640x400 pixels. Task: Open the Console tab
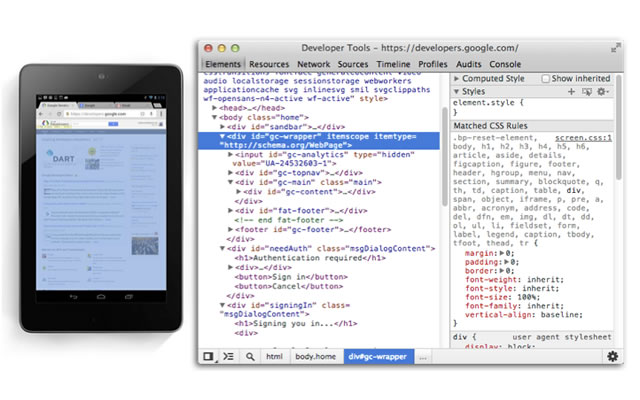pyautogui.click(x=505, y=64)
